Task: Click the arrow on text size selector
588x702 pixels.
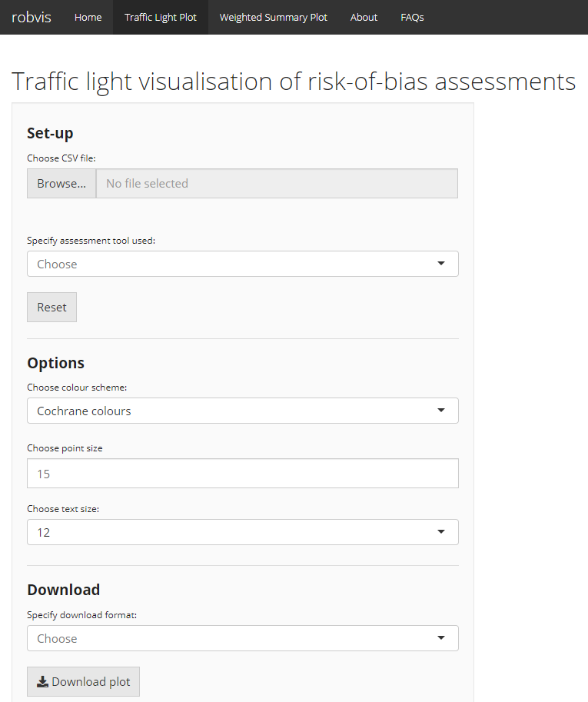Action: coord(441,532)
